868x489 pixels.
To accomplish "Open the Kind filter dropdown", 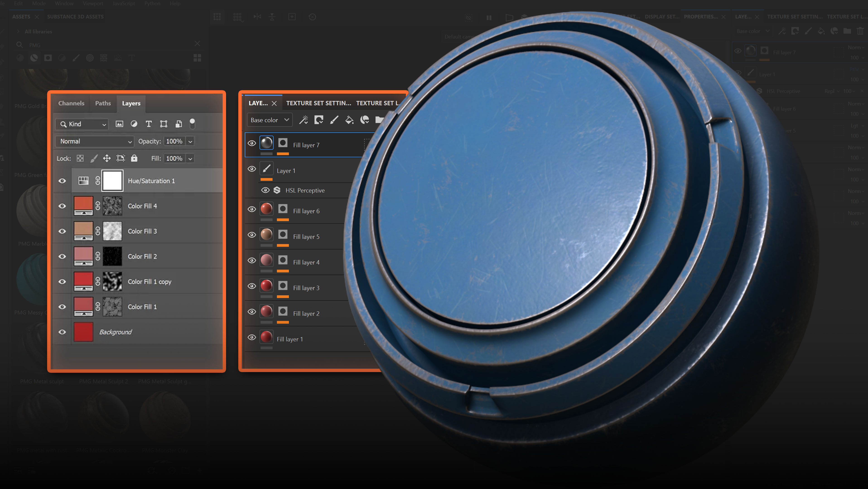I will [x=82, y=124].
